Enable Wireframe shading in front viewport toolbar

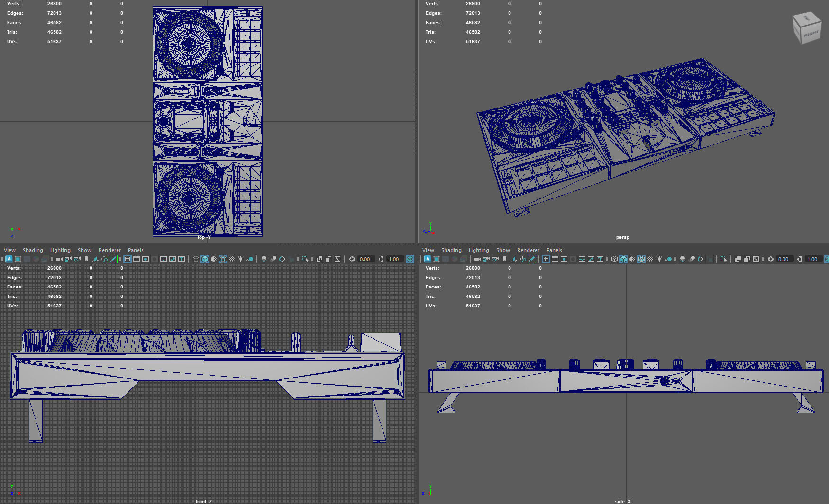point(196,259)
